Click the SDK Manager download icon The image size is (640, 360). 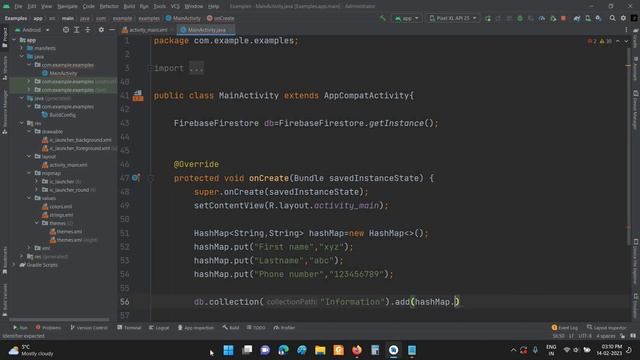[598, 18]
